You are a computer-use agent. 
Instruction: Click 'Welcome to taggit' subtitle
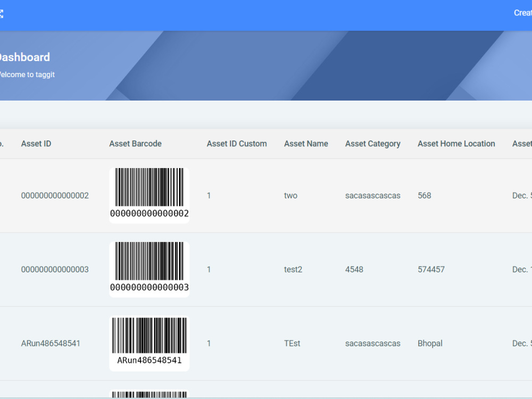pos(27,74)
